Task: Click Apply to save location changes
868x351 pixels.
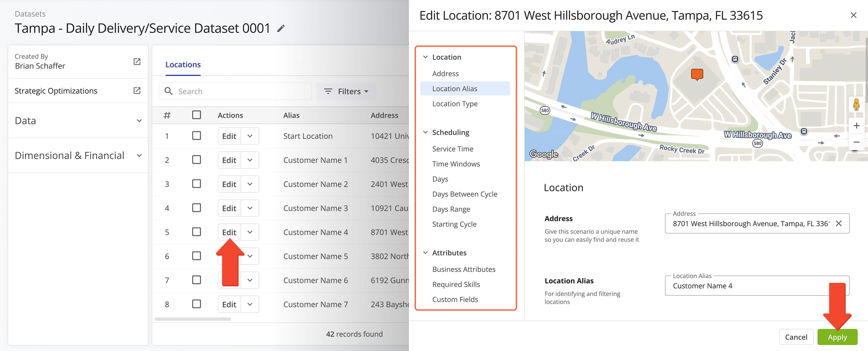Action: (x=837, y=337)
